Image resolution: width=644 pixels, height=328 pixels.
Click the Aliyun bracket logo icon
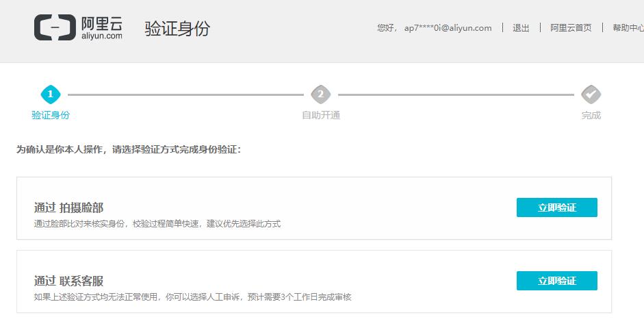point(55,27)
